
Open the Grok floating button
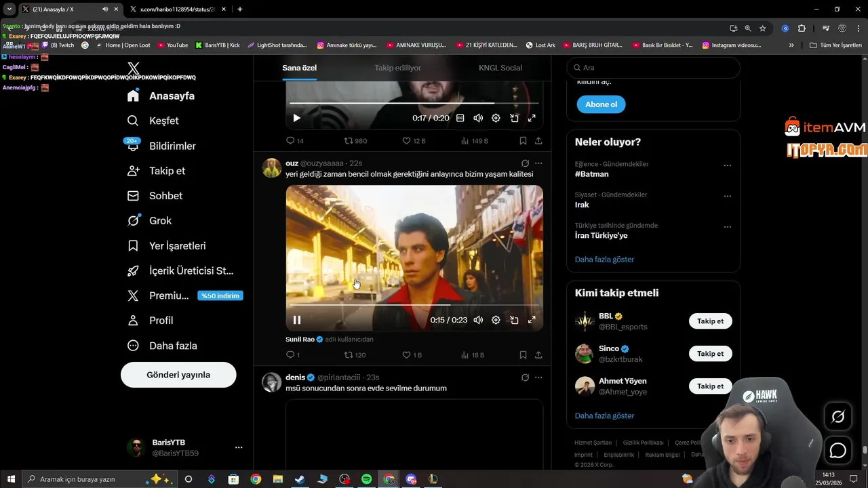point(838,417)
